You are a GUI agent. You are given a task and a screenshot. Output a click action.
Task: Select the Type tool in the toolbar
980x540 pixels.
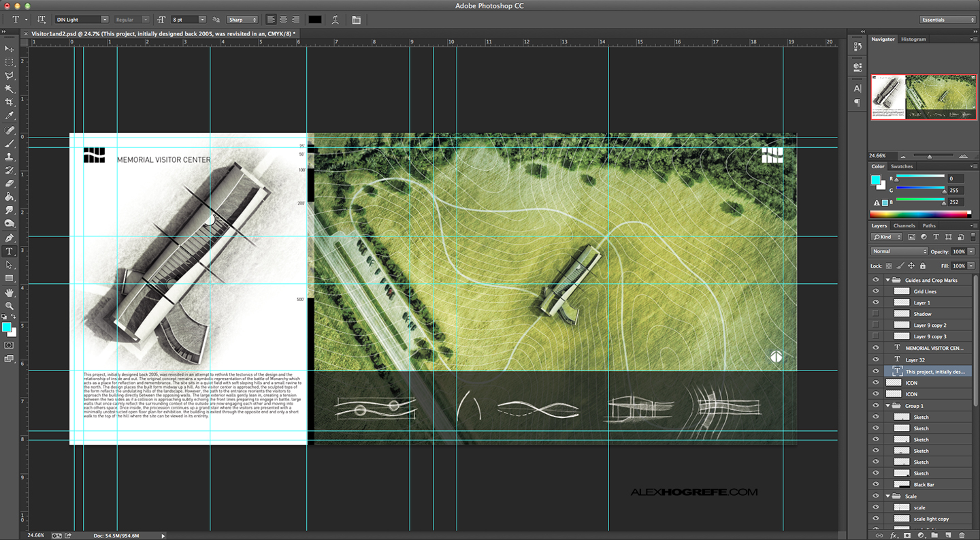pos(9,251)
